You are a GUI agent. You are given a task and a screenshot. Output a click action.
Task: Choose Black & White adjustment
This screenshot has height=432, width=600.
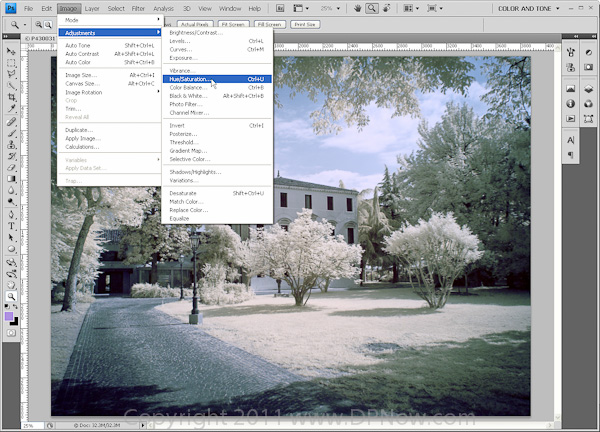pos(189,96)
